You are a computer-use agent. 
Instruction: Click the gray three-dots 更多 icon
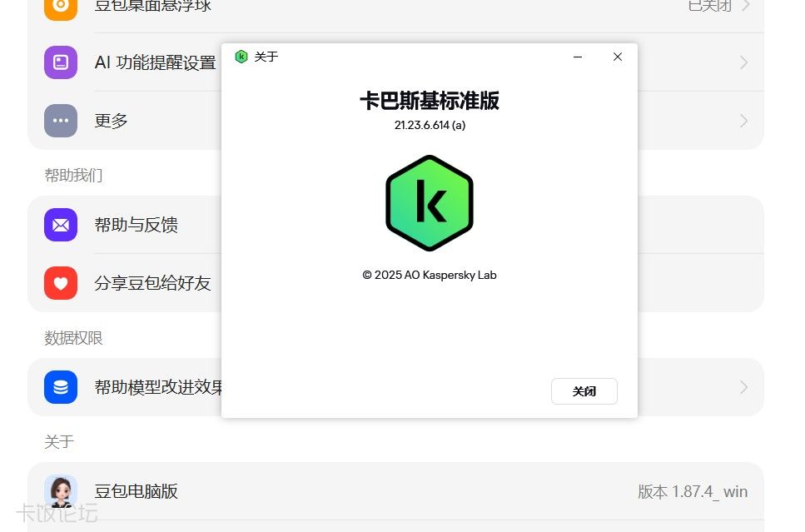(61, 121)
